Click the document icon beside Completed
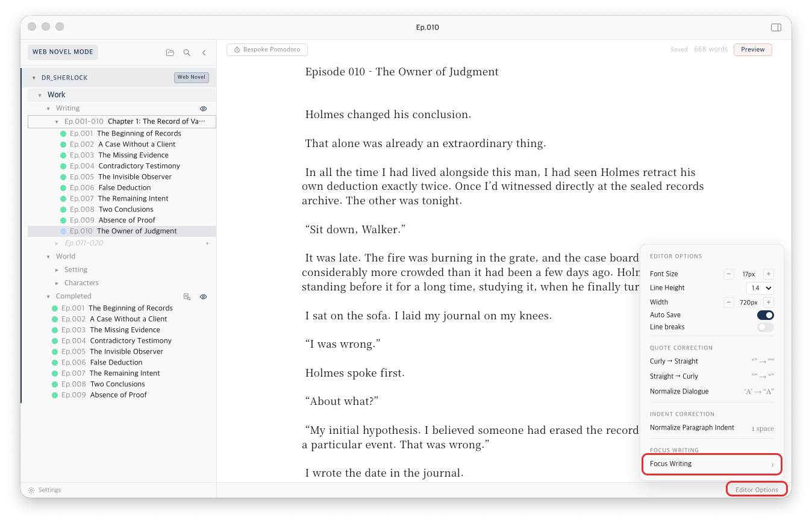Screen dimensions: 812x523 pyautogui.click(x=187, y=296)
